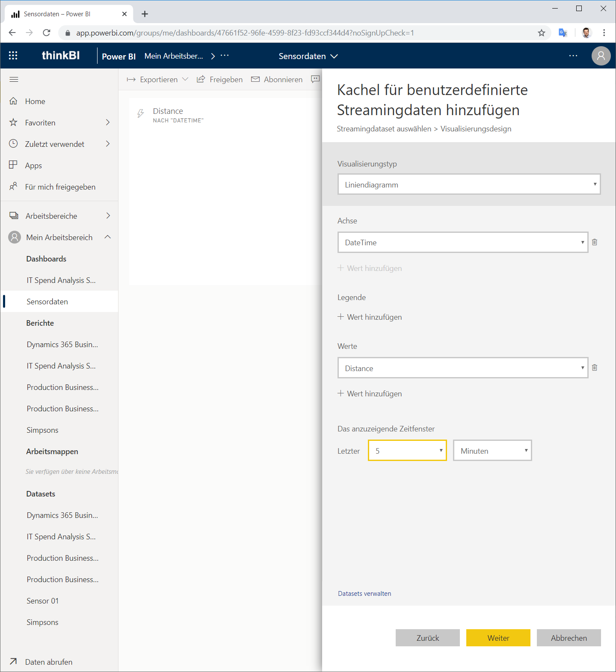Bookmark this page with star icon
Screen dimensions: 616x672
coord(542,33)
